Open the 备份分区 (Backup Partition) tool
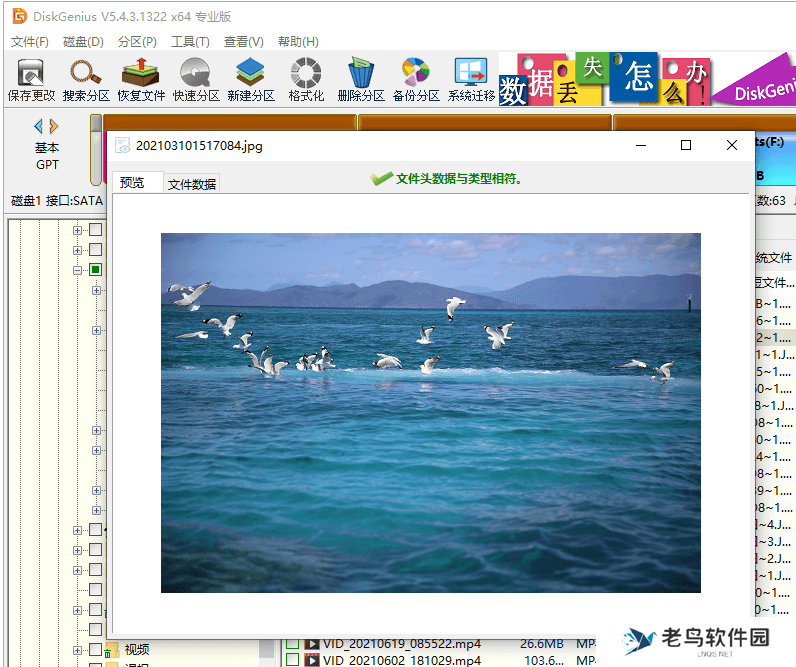 [x=416, y=79]
